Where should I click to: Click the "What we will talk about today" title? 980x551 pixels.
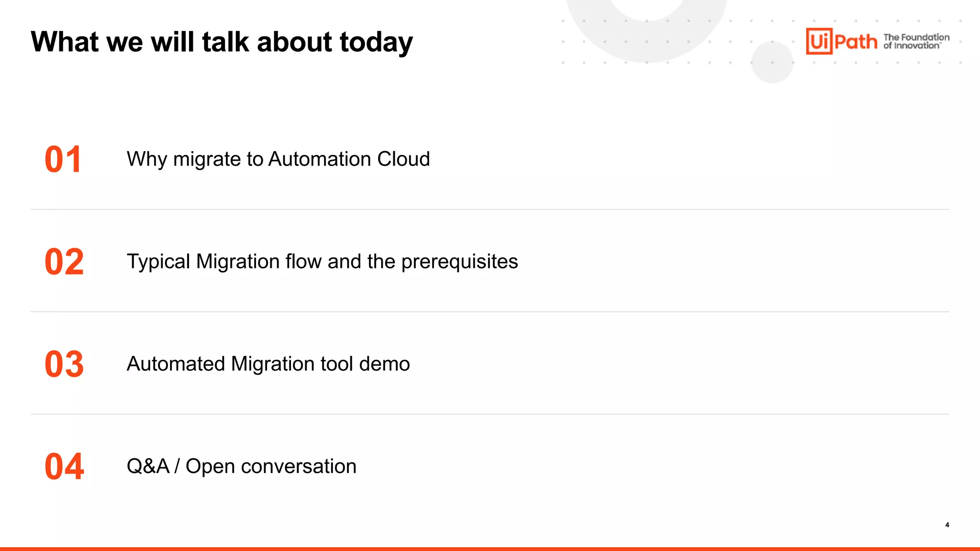tap(222, 42)
